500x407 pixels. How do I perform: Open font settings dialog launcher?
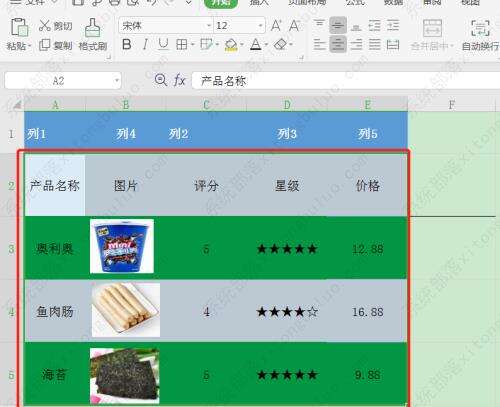(x=301, y=58)
